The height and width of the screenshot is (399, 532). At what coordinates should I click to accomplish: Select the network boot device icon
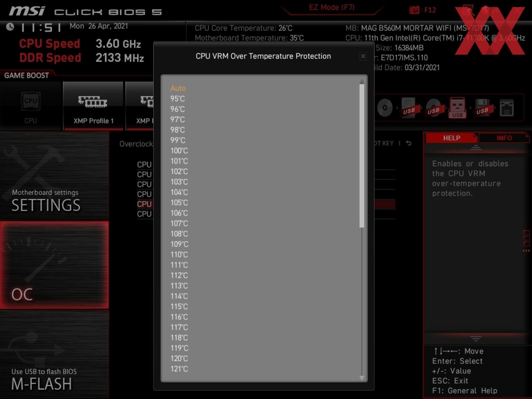507,108
